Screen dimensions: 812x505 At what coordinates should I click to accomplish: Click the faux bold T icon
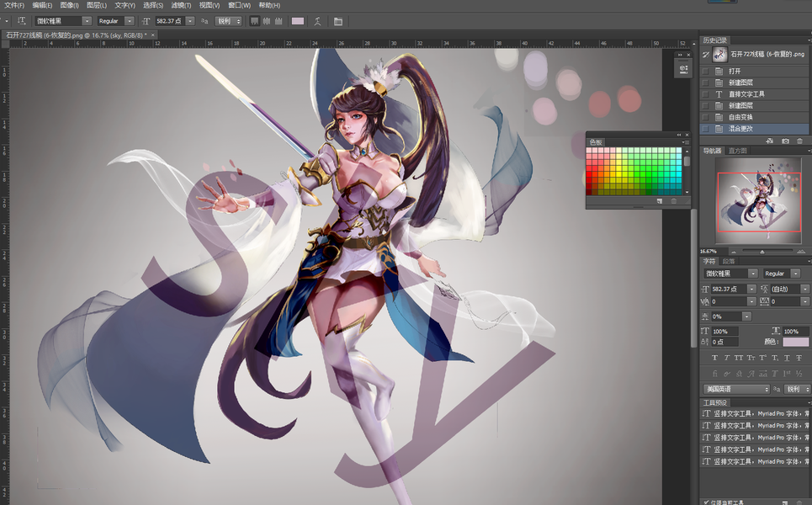pos(714,358)
